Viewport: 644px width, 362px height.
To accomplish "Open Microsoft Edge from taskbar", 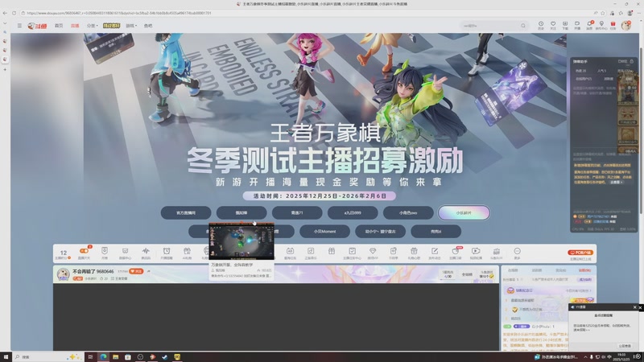I will pyautogui.click(x=103, y=356).
